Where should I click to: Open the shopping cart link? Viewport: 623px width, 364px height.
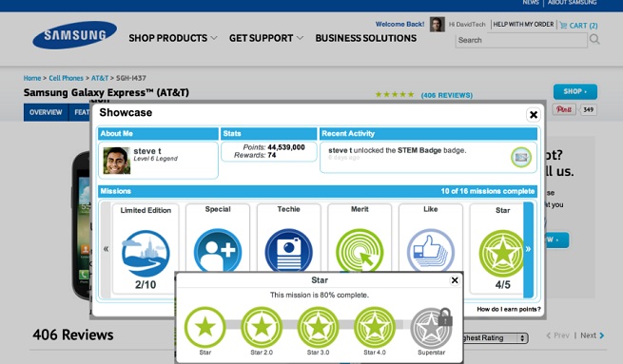[578, 26]
